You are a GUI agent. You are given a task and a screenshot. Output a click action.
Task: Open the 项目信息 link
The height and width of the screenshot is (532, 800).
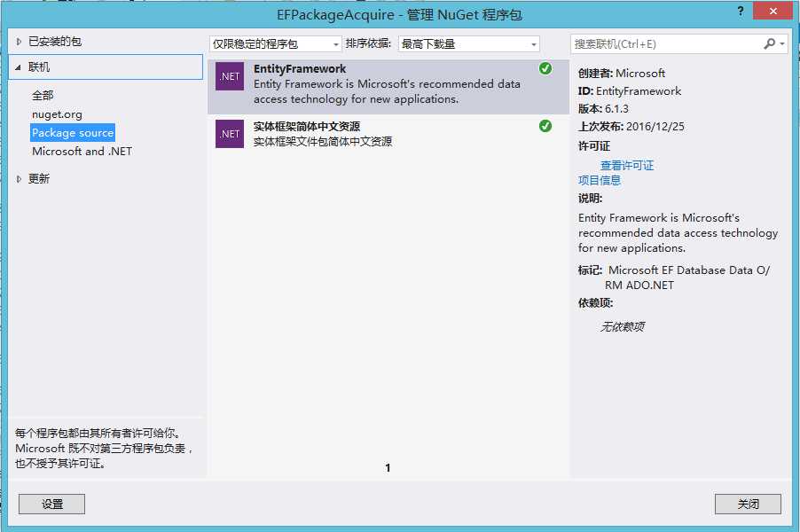pyautogui.click(x=600, y=180)
